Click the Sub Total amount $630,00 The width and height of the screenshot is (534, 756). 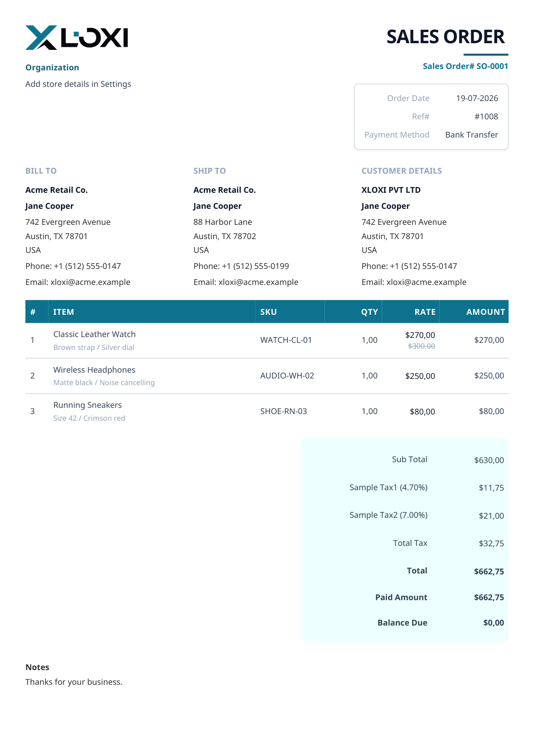(489, 460)
